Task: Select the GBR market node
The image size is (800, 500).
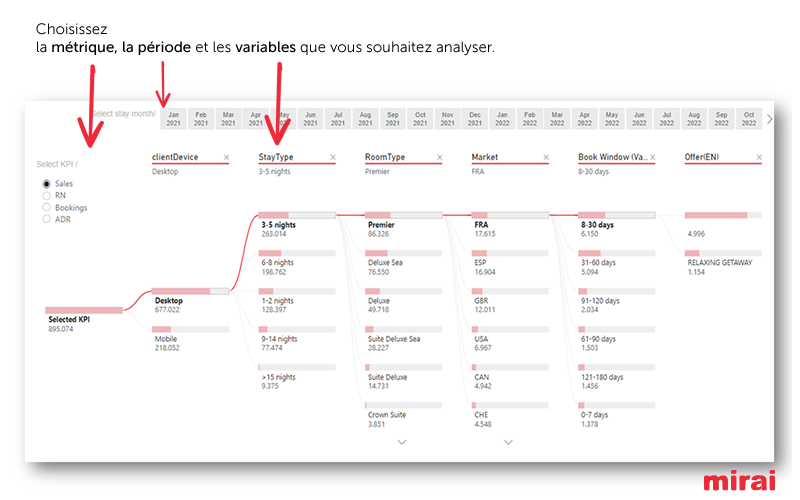Action: pos(510,291)
